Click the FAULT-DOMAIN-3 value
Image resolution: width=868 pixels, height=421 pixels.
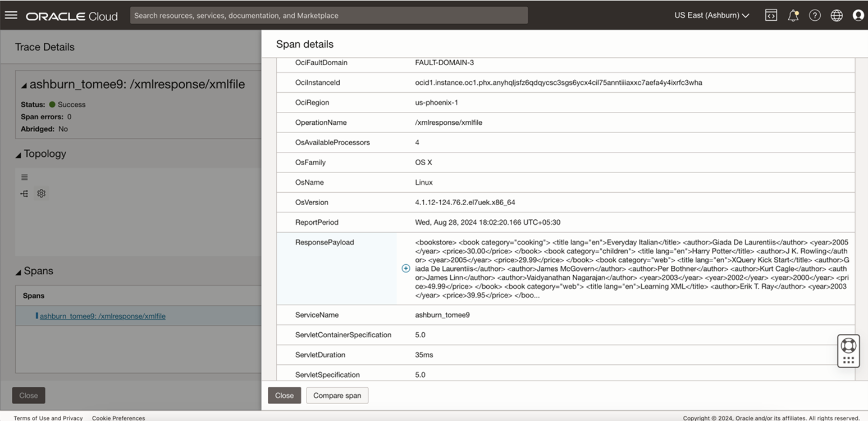[x=445, y=62]
